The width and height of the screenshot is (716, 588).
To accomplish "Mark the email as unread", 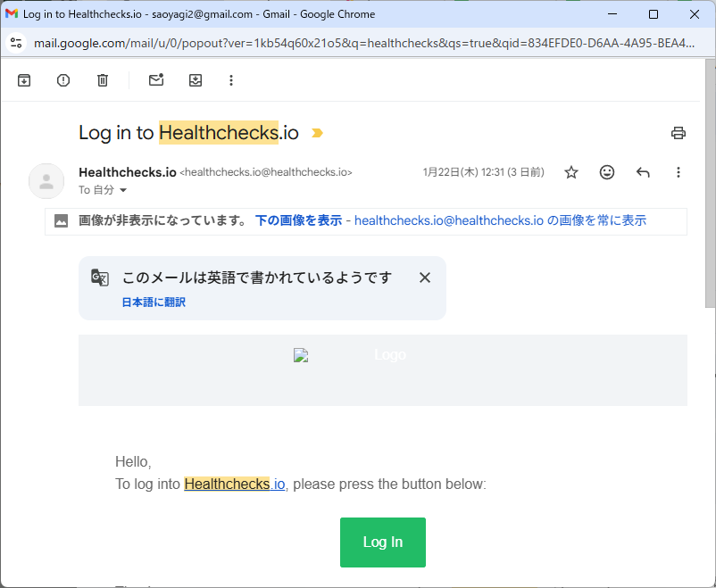I will coord(156,80).
